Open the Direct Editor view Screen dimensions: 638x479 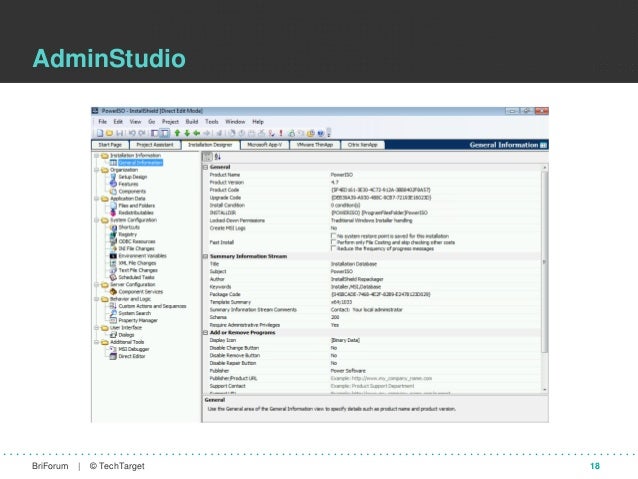tap(131, 357)
